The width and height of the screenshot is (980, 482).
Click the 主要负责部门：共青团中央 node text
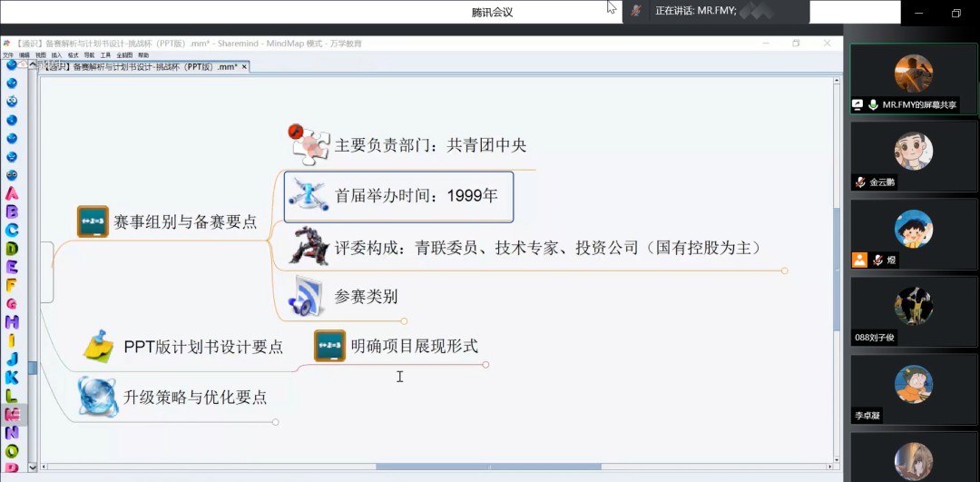click(x=430, y=145)
